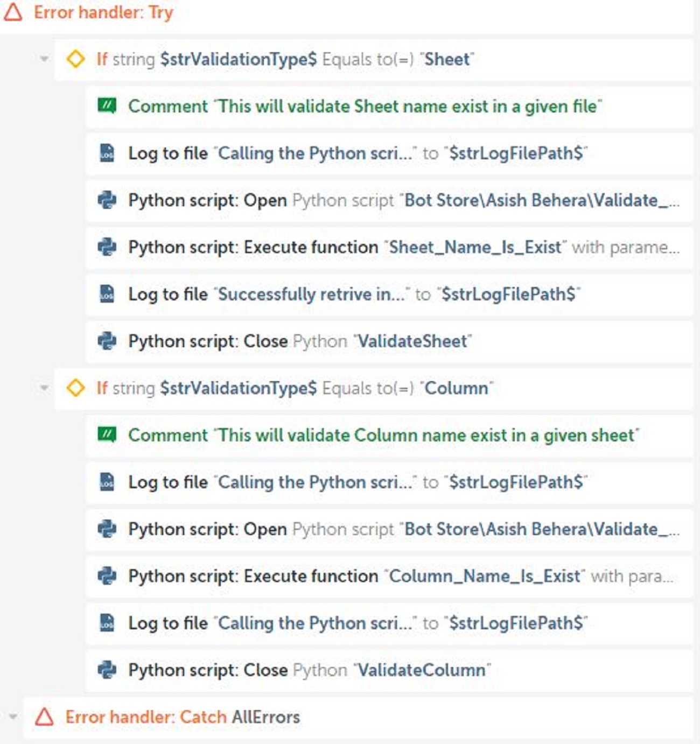Collapse the If Sheet condition block
The image size is (700, 744).
tap(44, 59)
